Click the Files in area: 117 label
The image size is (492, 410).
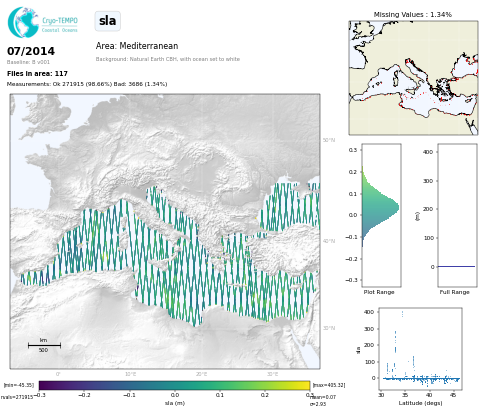(x=37, y=74)
